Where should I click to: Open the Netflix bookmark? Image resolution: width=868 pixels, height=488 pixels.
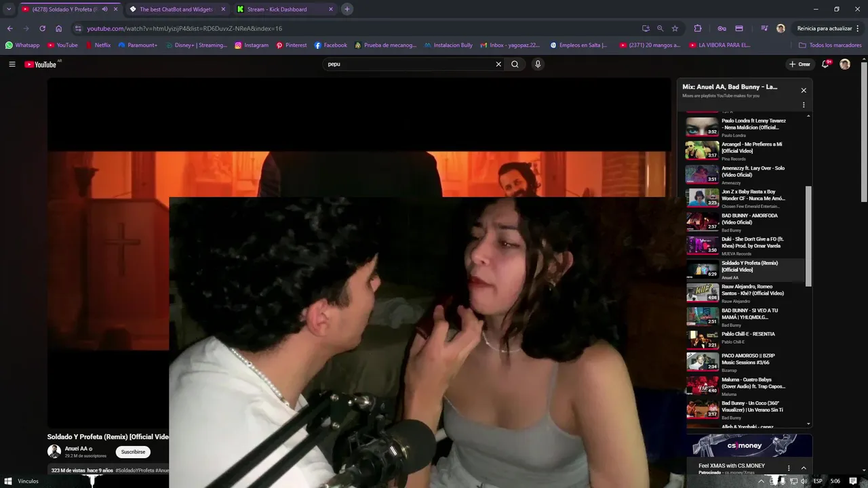point(98,45)
